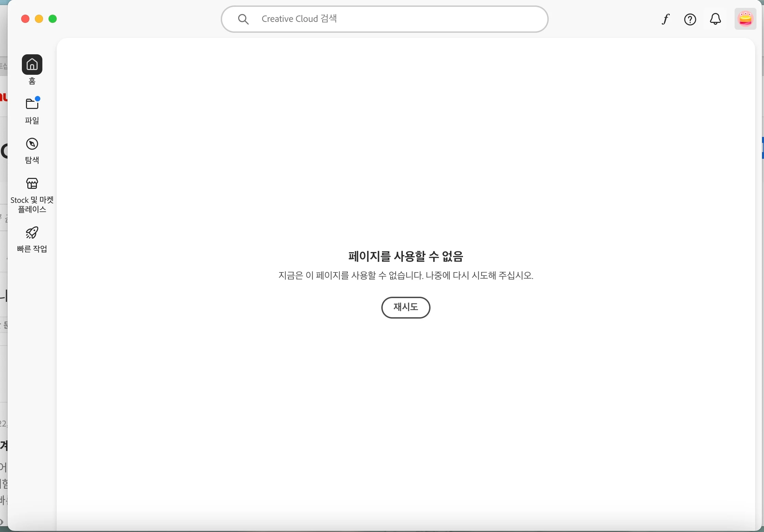Close the window with red button

point(25,19)
